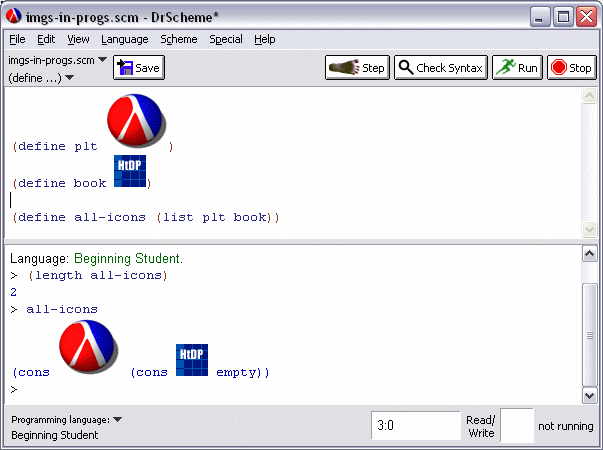Expand the imgs-in-progs.scm file dropdown
This screenshot has width=603, height=450.
[58, 60]
